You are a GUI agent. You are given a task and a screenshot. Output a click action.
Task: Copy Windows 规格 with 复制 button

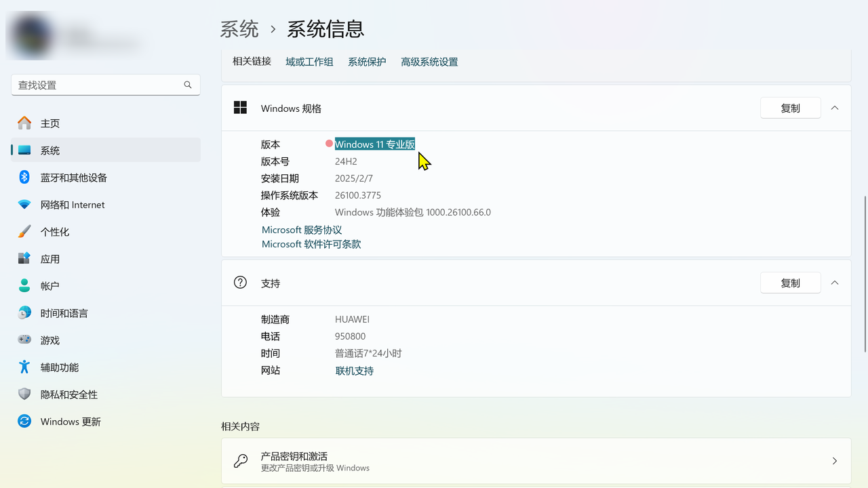pyautogui.click(x=790, y=108)
